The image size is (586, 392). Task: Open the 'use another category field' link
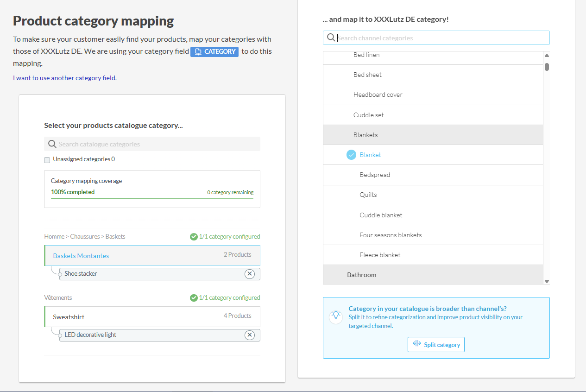tap(65, 78)
